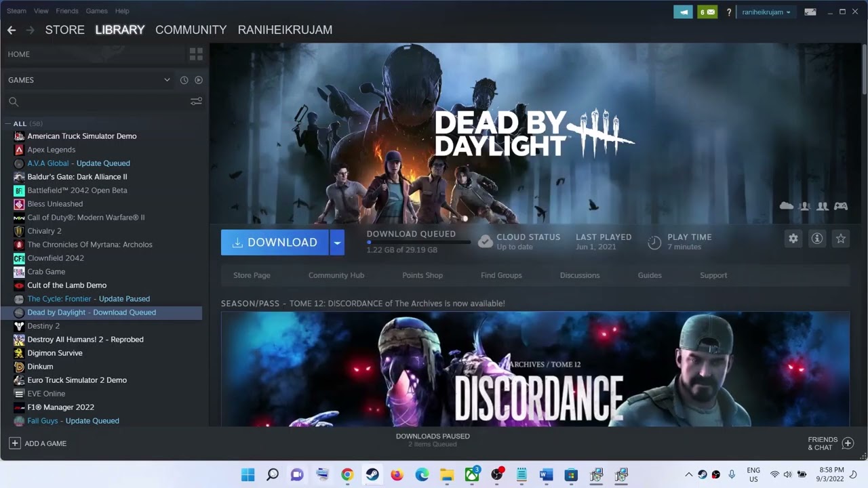Open the Discordance Tome 12 news banner
868x488 pixels.
535,369
